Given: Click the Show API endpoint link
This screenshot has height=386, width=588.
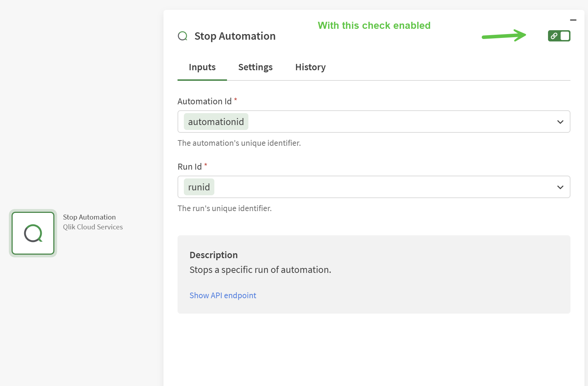Looking at the screenshot, I should 223,295.
